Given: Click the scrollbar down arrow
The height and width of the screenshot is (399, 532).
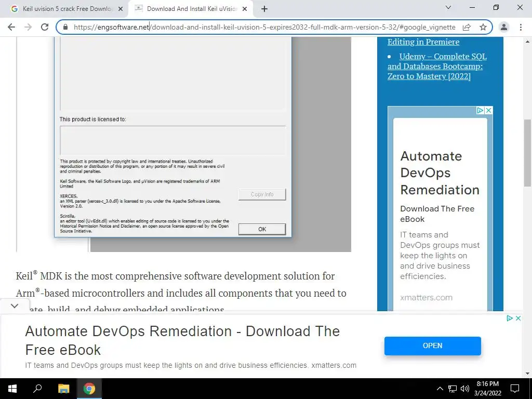Looking at the screenshot, I should pyautogui.click(x=527, y=374).
